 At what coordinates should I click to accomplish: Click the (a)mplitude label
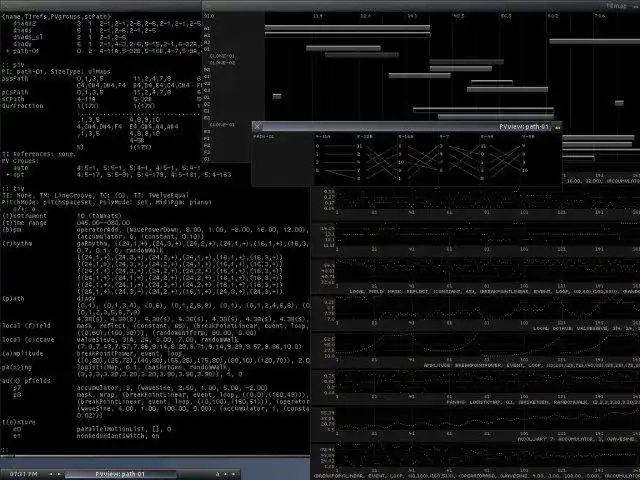point(22,353)
